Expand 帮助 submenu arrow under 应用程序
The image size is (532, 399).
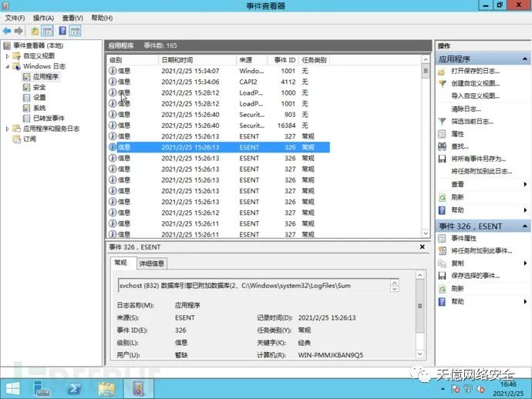[525, 210]
